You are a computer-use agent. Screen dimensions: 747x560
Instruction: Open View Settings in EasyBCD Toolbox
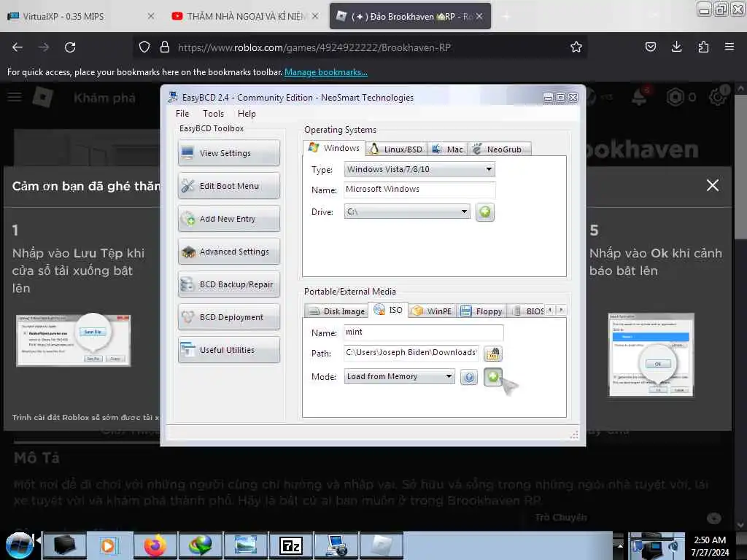coord(228,153)
